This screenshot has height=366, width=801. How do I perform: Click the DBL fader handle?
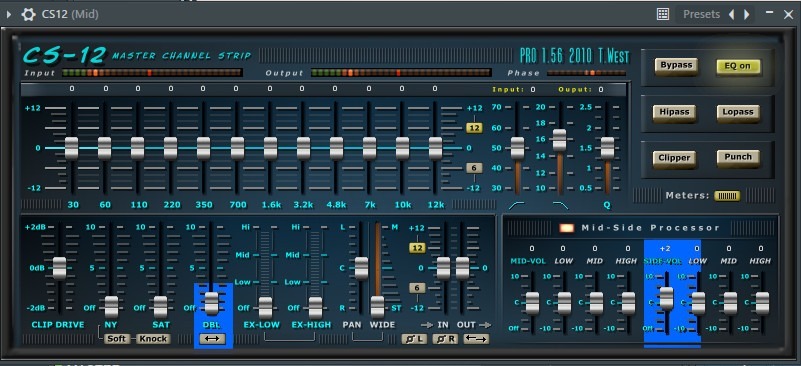tap(211, 304)
